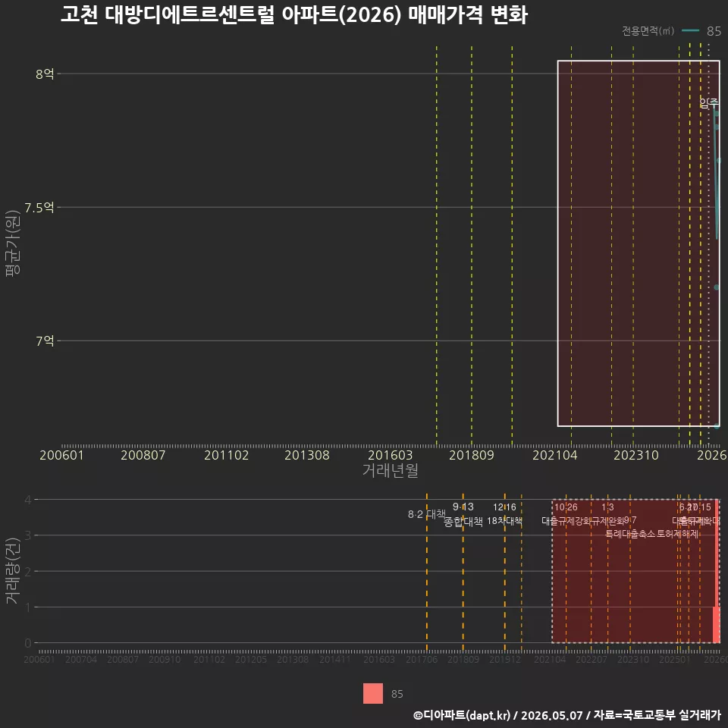Image resolution: width=728 pixels, height=728 pixels.
Task: Click the '3' tick label on the volume axis
Action: coord(28,535)
